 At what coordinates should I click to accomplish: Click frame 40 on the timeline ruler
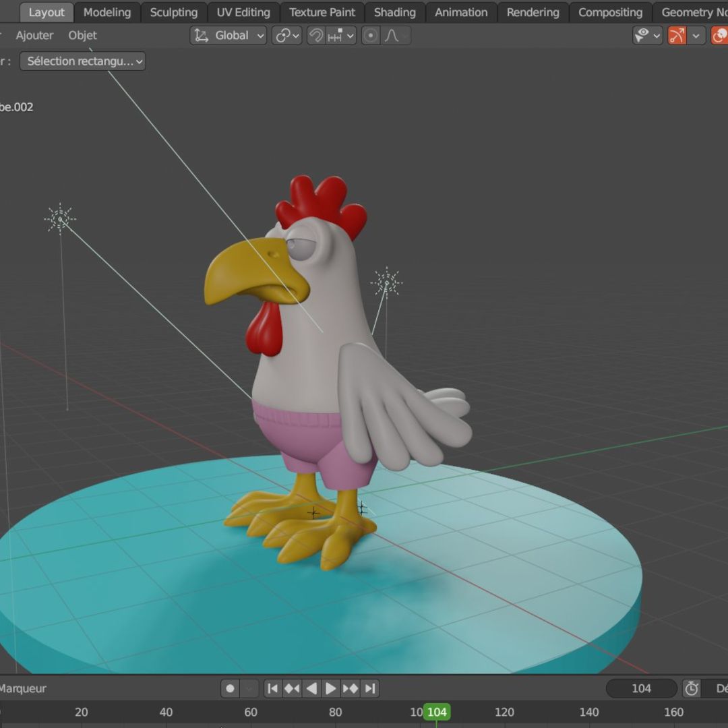pos(166,712)
